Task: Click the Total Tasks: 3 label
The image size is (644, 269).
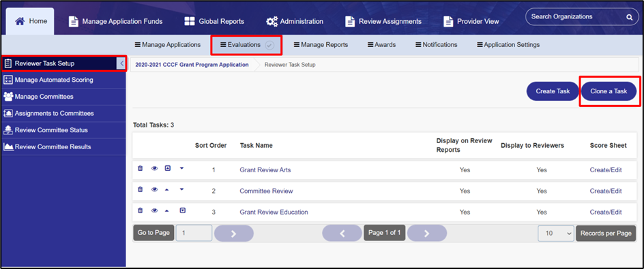Action: point(153,125)
